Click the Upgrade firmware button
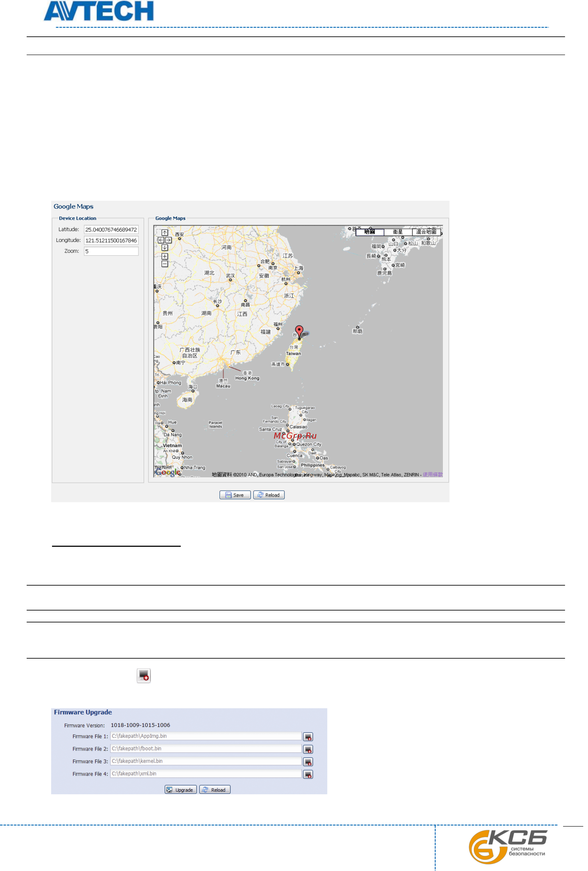 (181, 790)
